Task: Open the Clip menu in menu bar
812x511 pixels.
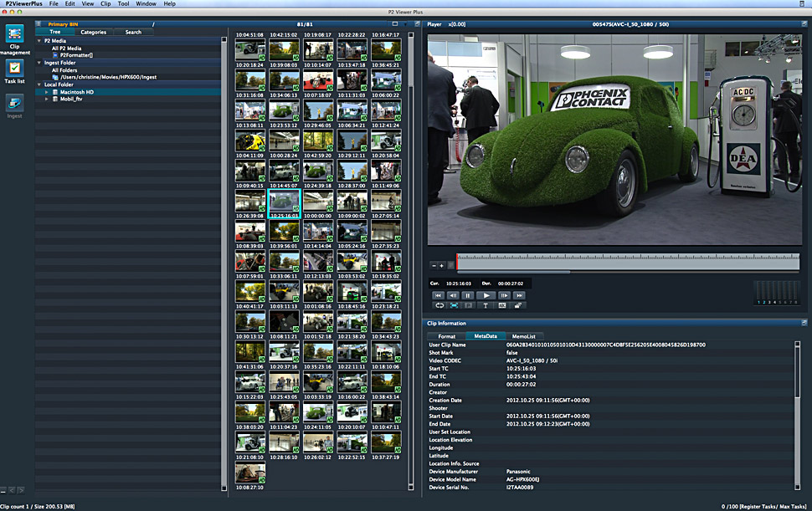Action: coord(105,4)
